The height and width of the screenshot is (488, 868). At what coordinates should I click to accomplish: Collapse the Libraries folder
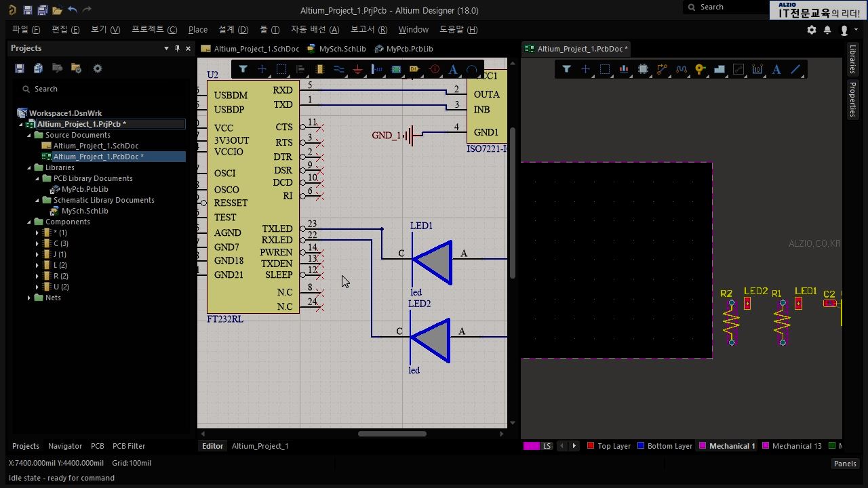pos(29,167)
